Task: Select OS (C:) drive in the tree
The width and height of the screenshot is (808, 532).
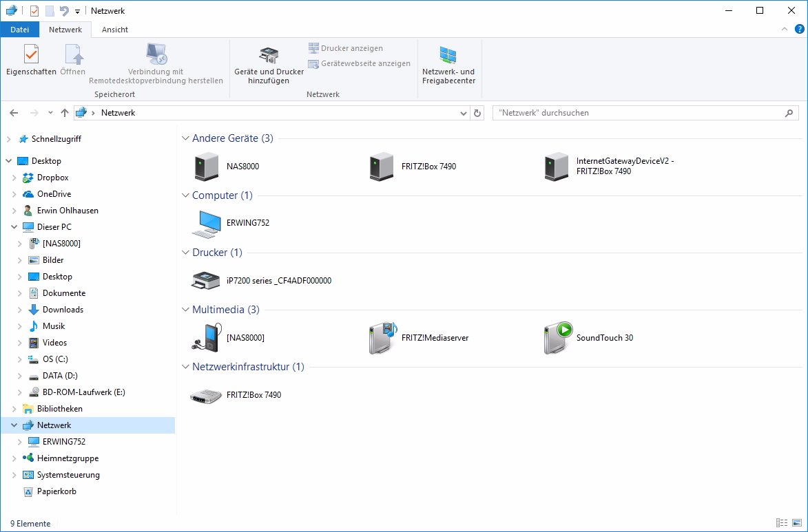Action: pos(55,359)
